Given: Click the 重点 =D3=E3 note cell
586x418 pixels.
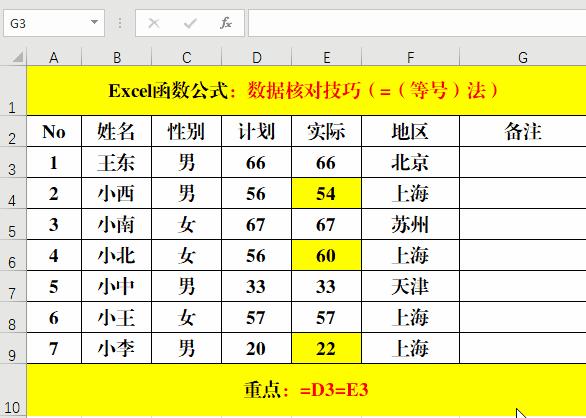Looking at the screenshot, I should point(306,390).
